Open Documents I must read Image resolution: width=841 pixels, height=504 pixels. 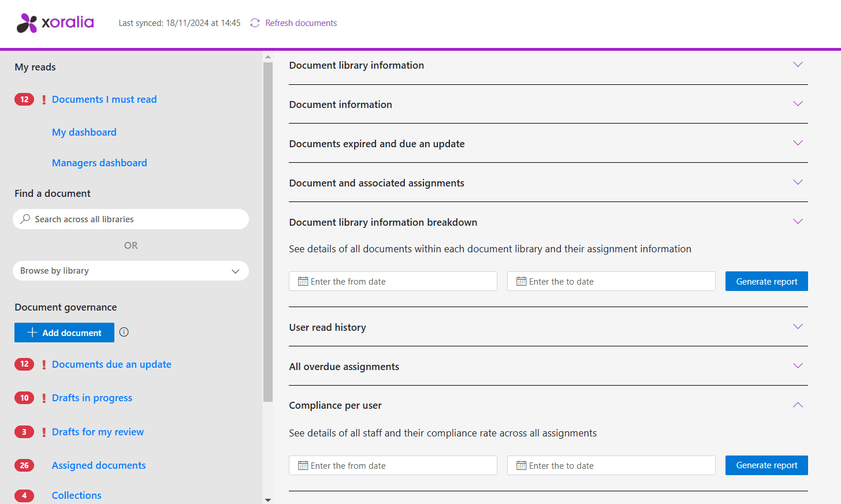(104, 99)
